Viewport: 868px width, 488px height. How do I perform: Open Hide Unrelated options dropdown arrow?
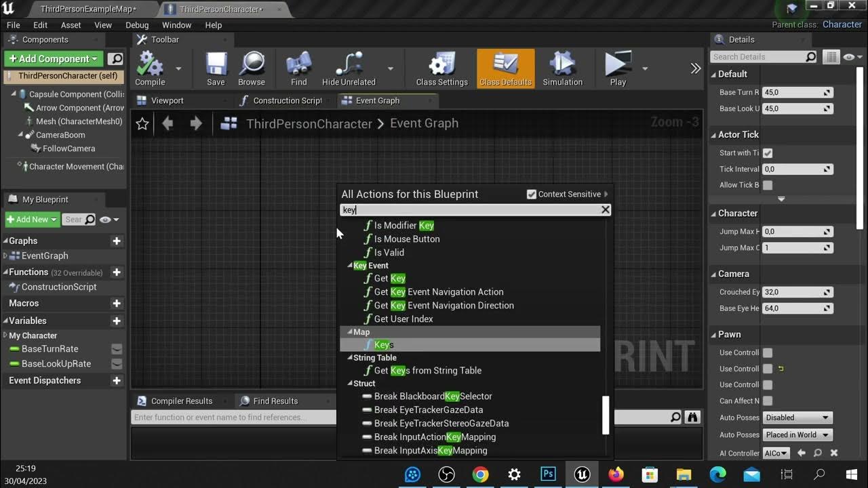(x=391, y=68)
